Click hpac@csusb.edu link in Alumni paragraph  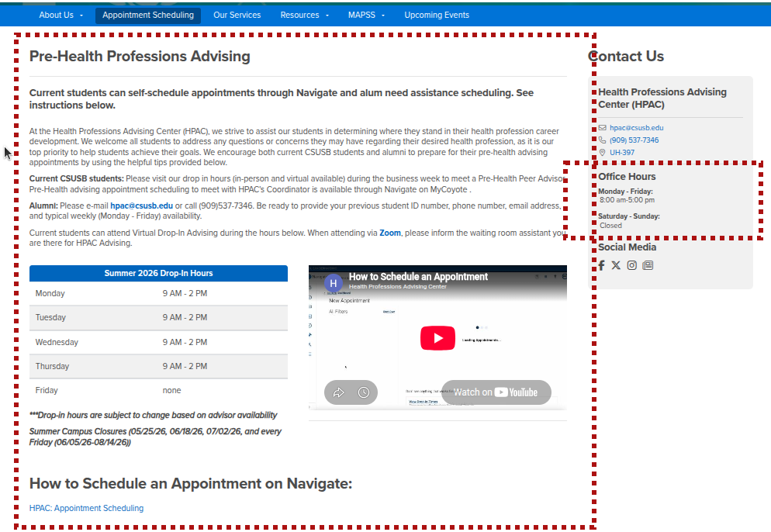[x=142, y=206]
